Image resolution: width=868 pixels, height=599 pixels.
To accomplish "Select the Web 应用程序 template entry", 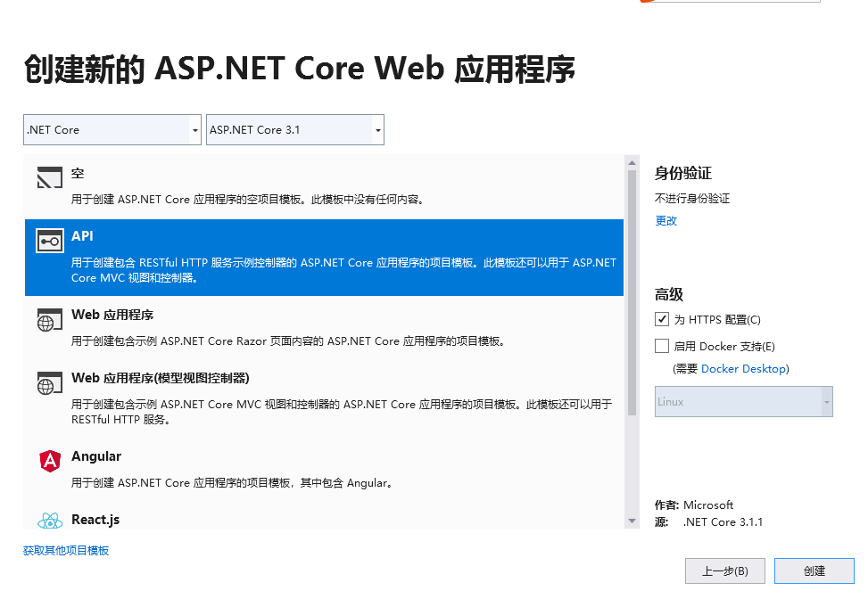I will click(x=324, y=327).
